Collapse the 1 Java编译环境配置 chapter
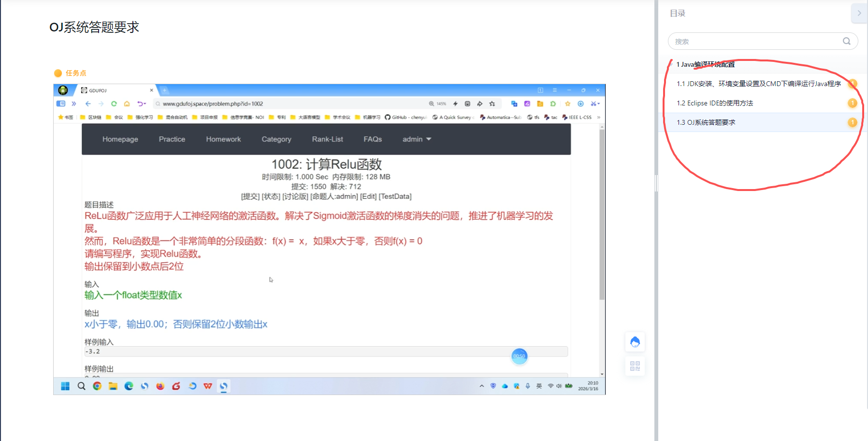The height and width of the screenshot is (441, 868). click(x=671, y=64)
